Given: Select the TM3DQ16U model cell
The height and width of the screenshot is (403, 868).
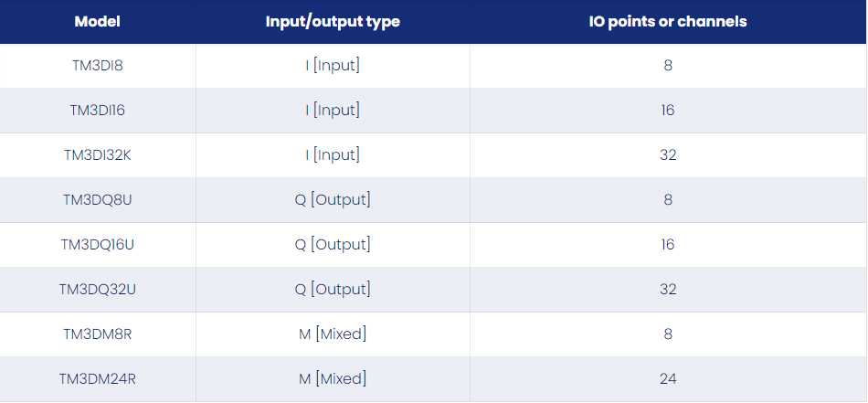Looking at the screenshot, I should 98,245.
